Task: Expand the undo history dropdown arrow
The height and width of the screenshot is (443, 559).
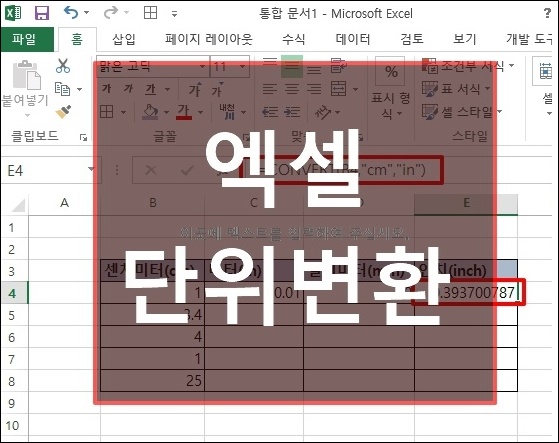Action: pos(87,13)
